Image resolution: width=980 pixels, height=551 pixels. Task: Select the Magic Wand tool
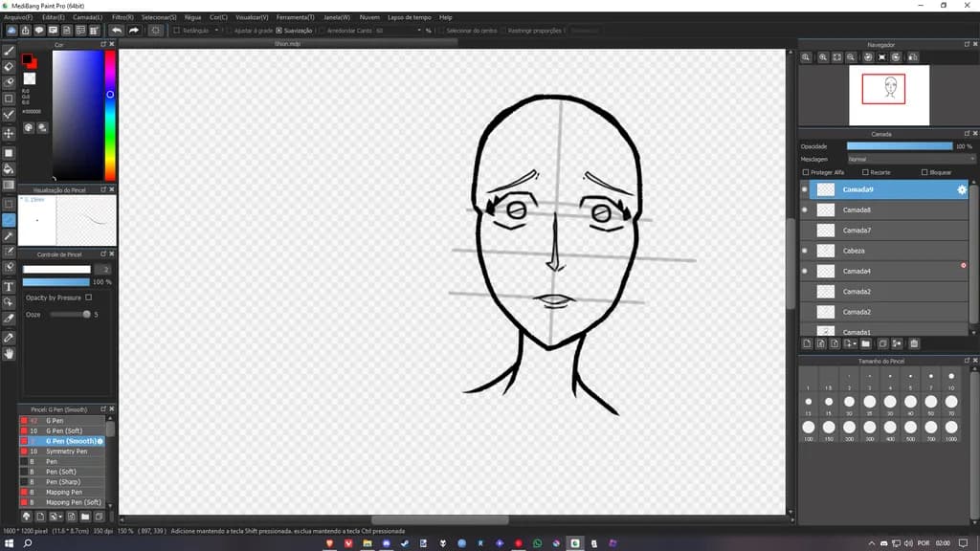9,236
